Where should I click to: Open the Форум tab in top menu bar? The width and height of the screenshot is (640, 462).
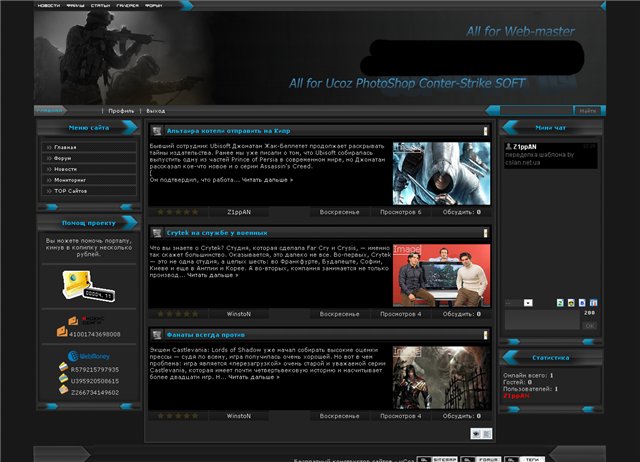tap(153, 6)
